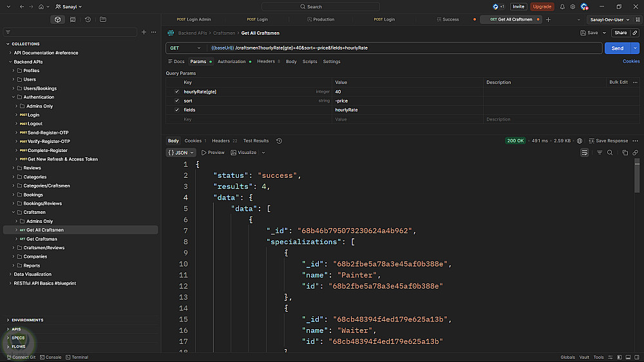Click the Send button
The height and width of the screenshot is (362, 644).
click(617, 48)
